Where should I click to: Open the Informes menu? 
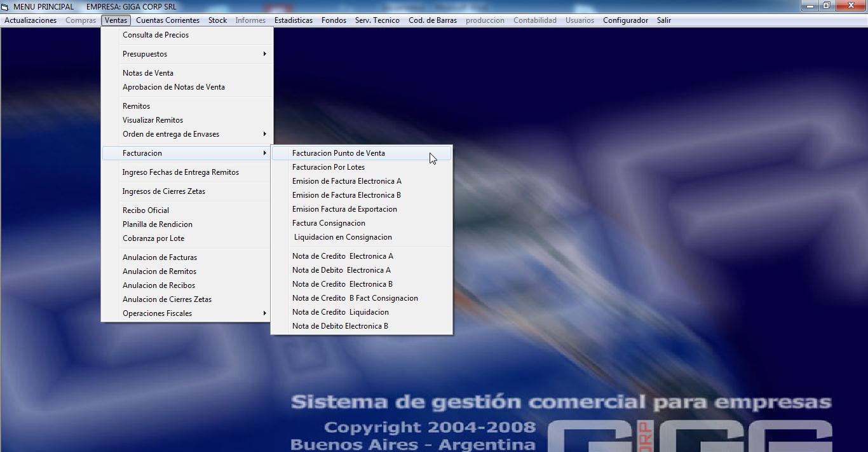coord(250,20)
